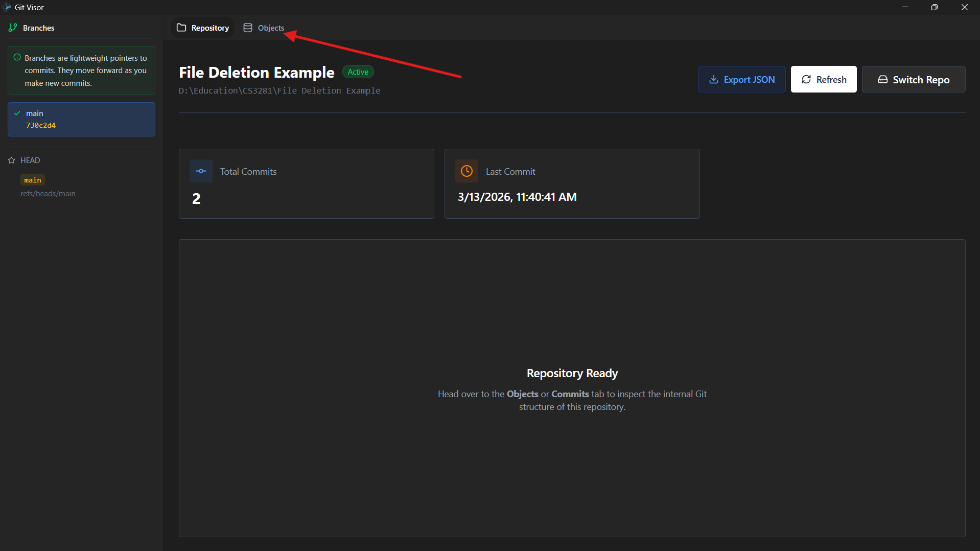The height and width of the screenshot is (551, 980).
Task: Minimize the Git Visor window
Action: (905, 7)
